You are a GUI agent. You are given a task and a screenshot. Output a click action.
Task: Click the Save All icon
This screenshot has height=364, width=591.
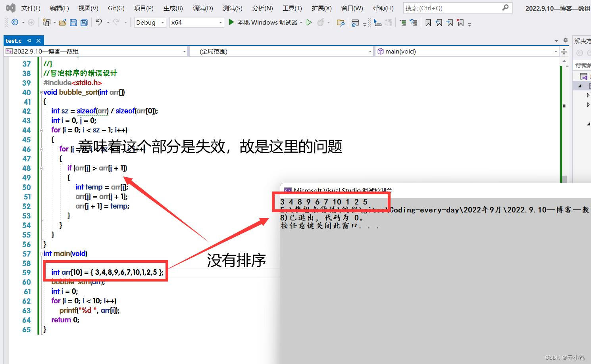[x=84, y=23]
